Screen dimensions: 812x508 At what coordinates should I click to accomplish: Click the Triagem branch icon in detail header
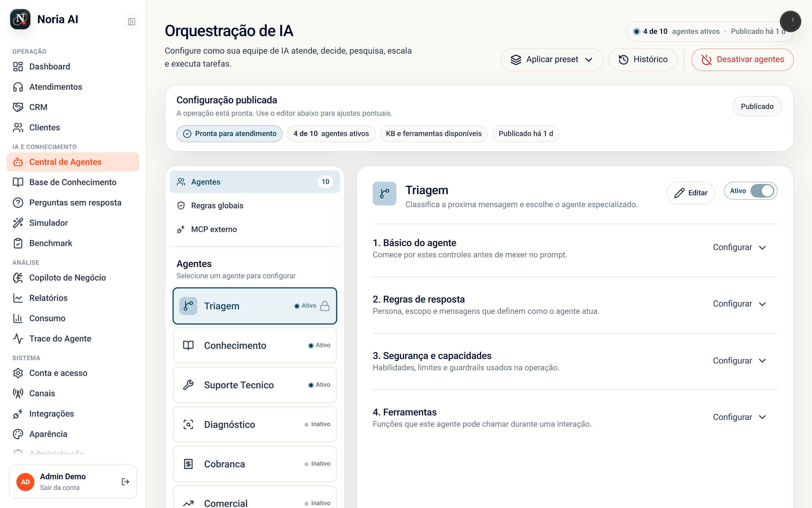(x=385, y=194)
